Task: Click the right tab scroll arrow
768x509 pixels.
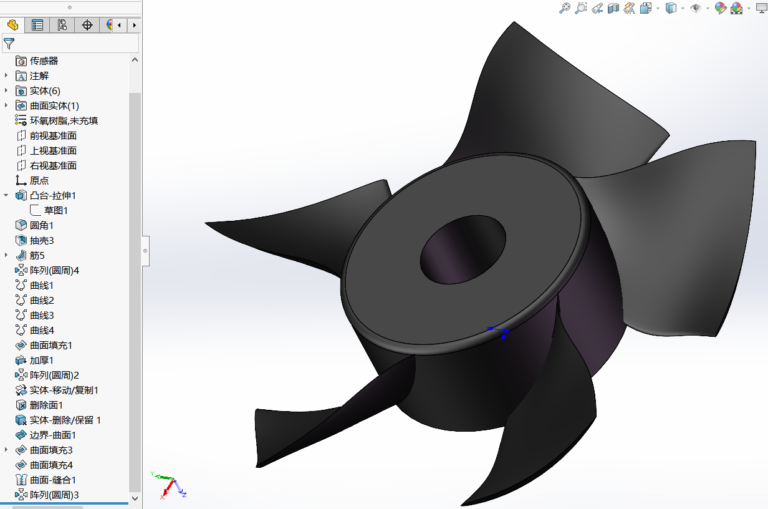Action: click(134, 25)
